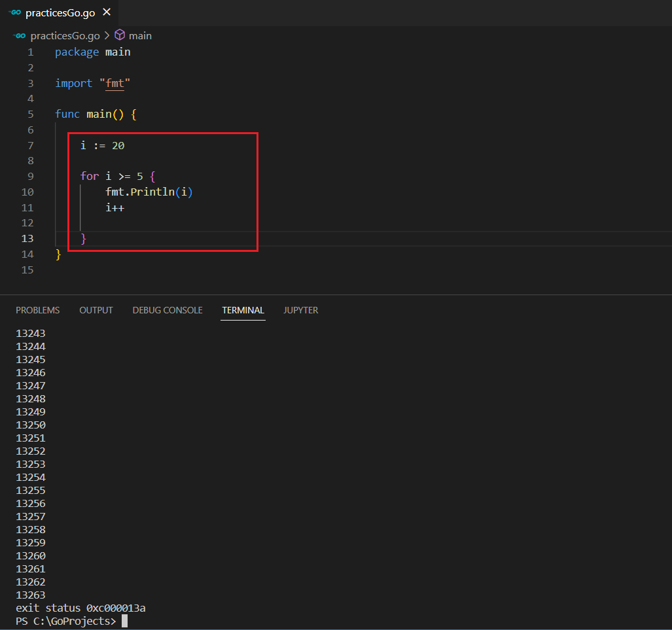This screenshot has width=672, height=630.
Task: Expand the main symbol breadcrumb
Action: click(140, 35)
